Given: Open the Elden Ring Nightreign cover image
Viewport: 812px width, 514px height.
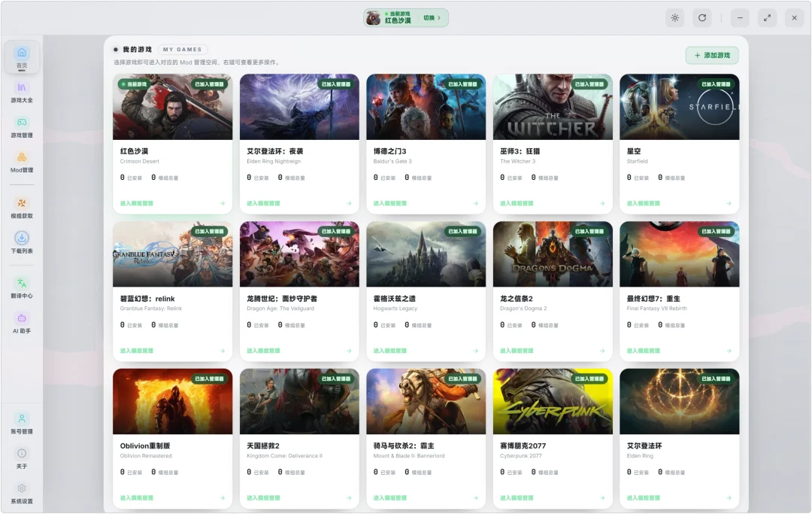Looking at the screenshot, I should [299, 107].
